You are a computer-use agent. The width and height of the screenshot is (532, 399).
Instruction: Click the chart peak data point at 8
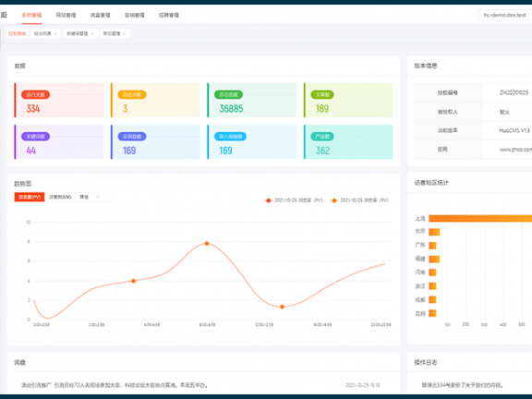click(x=207, y=243)
